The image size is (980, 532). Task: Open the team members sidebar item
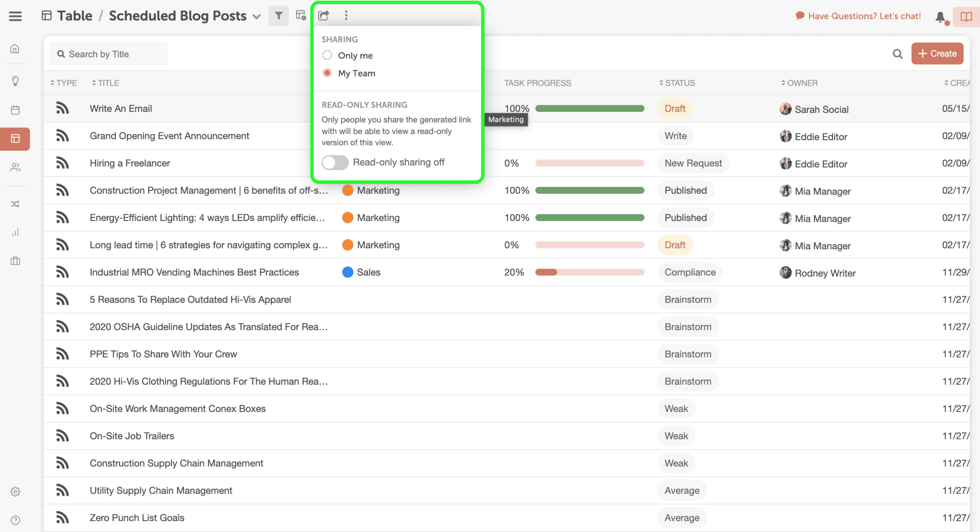15,167
